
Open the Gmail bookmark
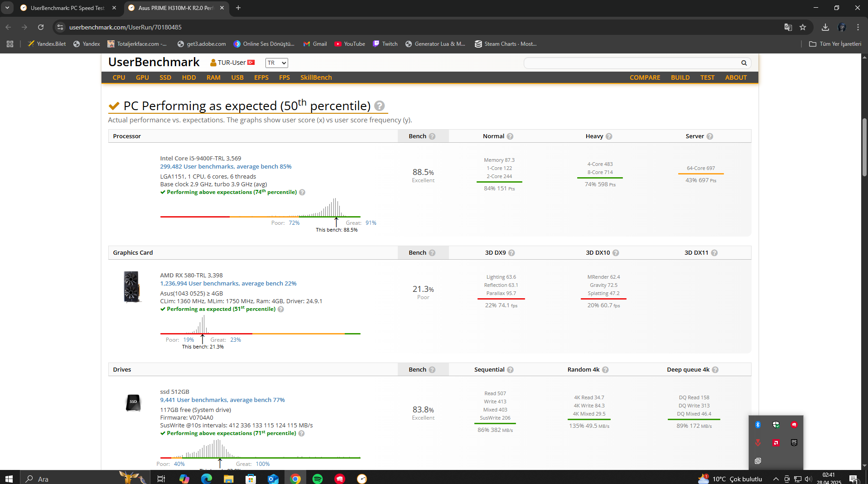(315, 44)
